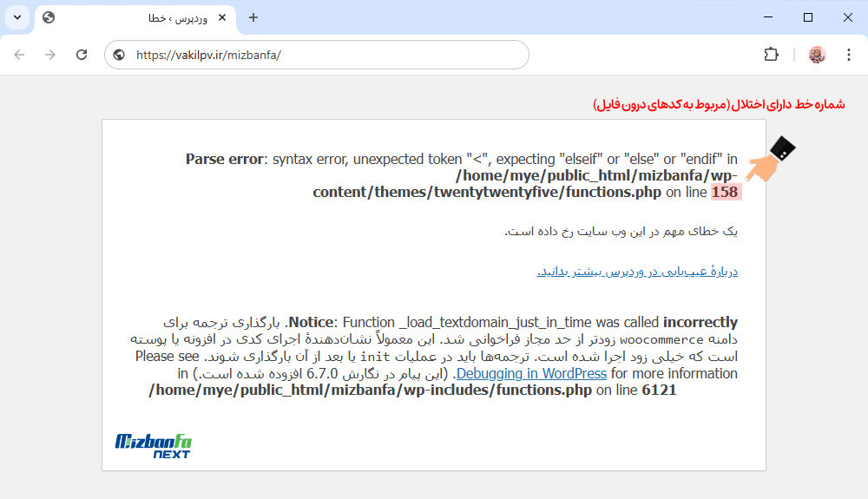Viewport: 868px width, 499px height.
Task: Open Debugging in WordPress link
Action: (531, 373)
